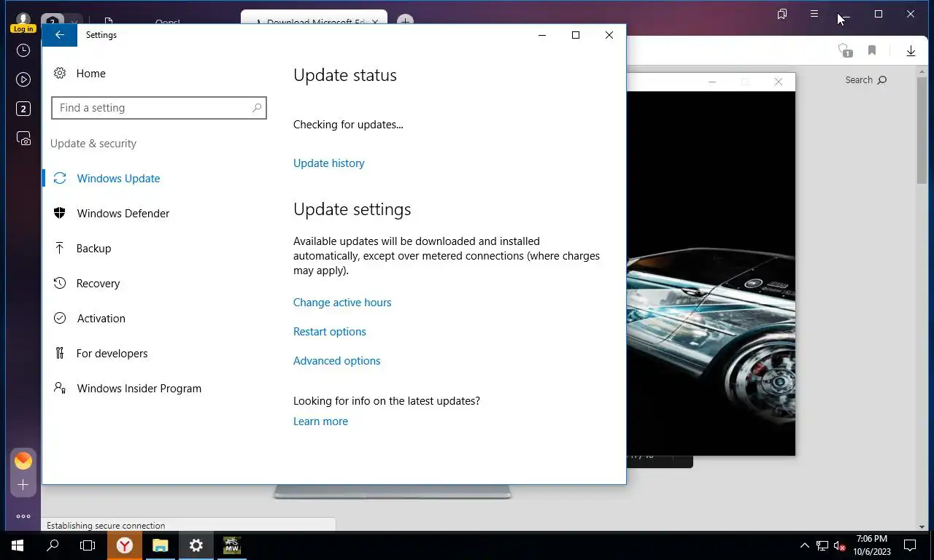Close the car image window

point(779,82)
